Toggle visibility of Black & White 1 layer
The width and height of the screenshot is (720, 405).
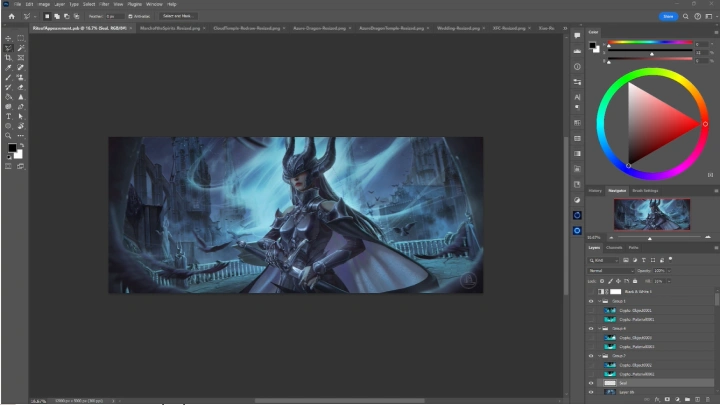(591, 292)
